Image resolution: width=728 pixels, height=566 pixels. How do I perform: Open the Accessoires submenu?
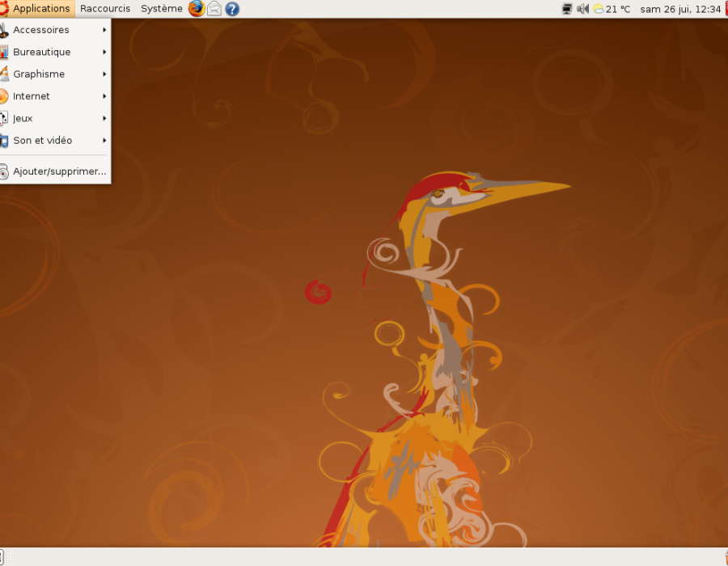tap(55, 30)
